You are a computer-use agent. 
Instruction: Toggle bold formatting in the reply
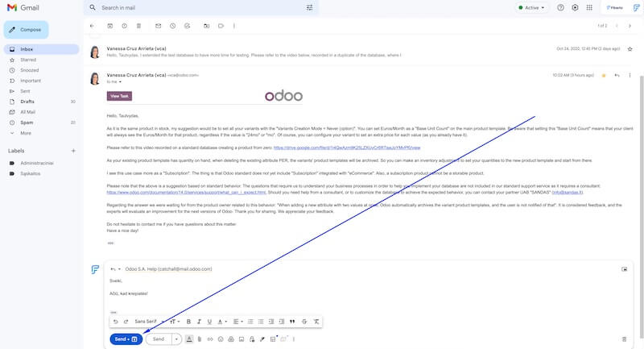pyautogui.click(x=188, y=322)
